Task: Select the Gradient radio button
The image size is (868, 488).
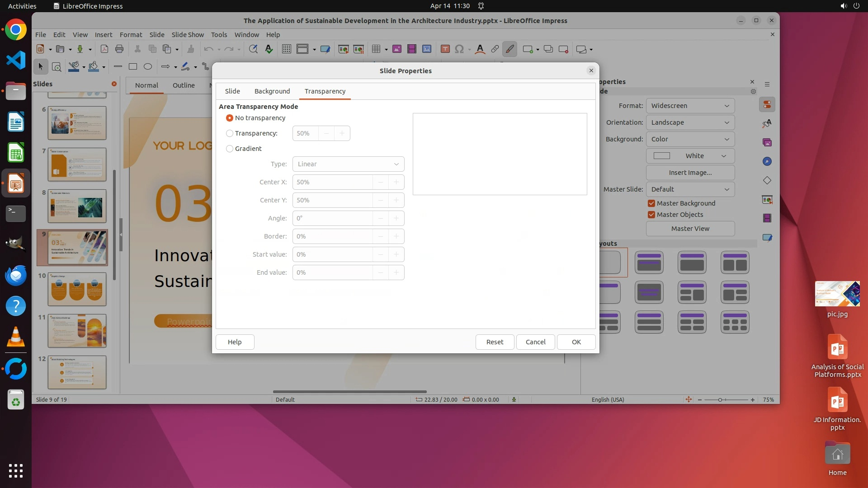Action: (230, 149)
